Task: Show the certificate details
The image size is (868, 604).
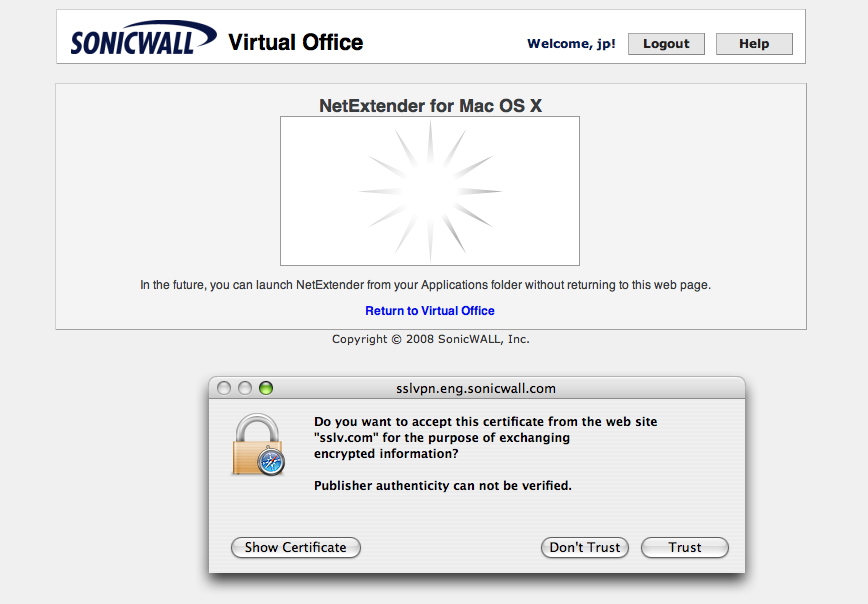Action: (x=296, y=547)
